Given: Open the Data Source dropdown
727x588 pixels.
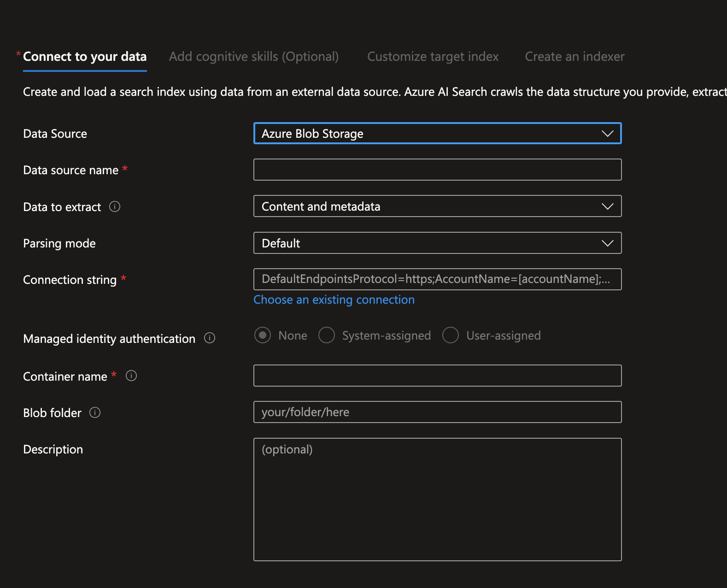Looking at the screenshot, I should [x=437, y=133].
